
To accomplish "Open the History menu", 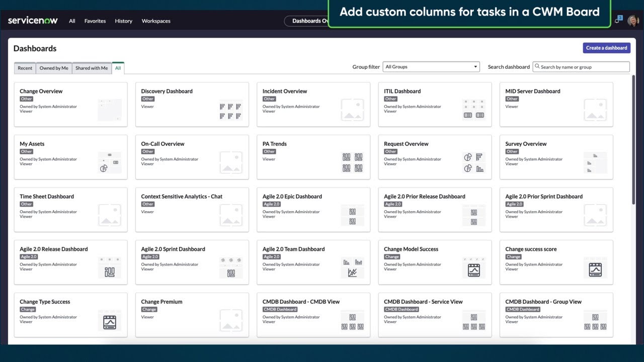I will (x=123, y=21).
